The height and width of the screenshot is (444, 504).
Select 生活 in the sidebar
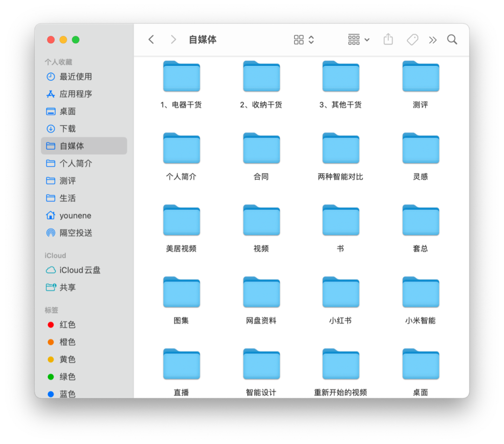click(x=84, y=198)
